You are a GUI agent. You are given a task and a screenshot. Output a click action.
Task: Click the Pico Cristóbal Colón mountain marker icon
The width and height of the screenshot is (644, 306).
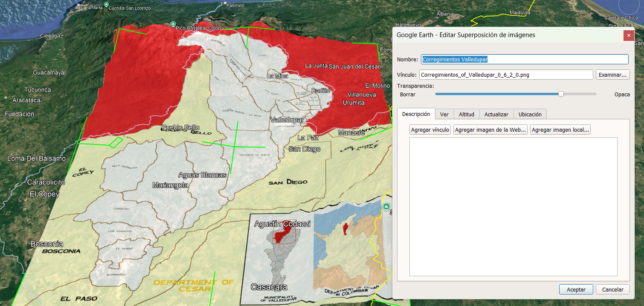[173, 23]
